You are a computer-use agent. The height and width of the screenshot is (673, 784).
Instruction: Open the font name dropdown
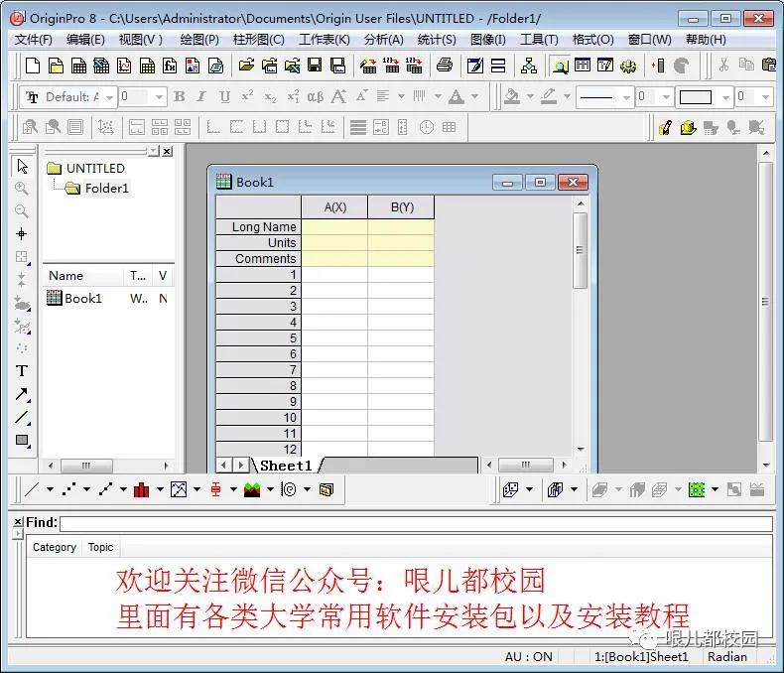point(109,97)
